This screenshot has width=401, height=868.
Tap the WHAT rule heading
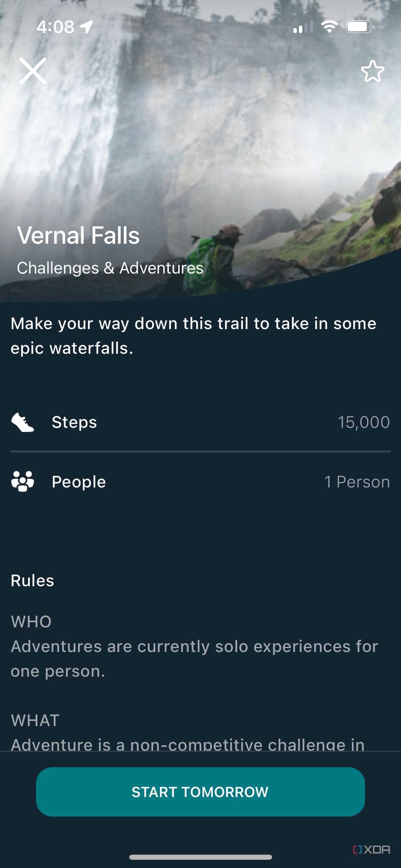click(x=35, y=720)
